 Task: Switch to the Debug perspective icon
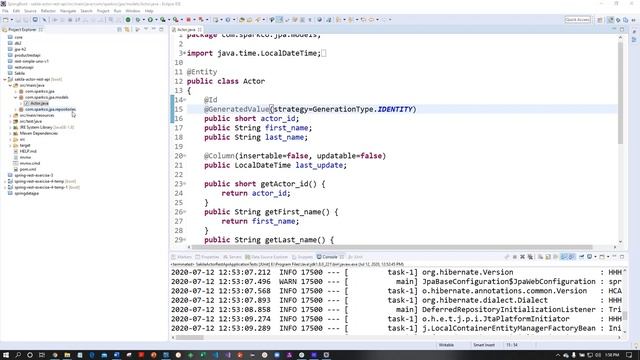coord(618,20)
